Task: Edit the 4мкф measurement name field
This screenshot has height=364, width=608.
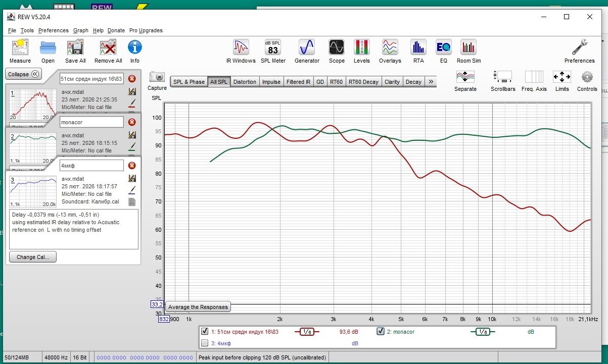Action: [x=91, y=166]
